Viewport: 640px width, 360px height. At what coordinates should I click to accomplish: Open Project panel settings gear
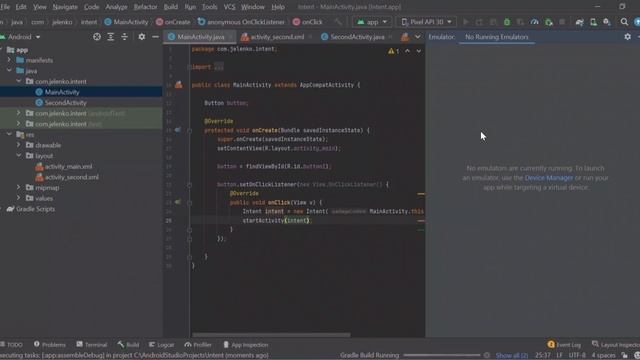coord(142,37)
